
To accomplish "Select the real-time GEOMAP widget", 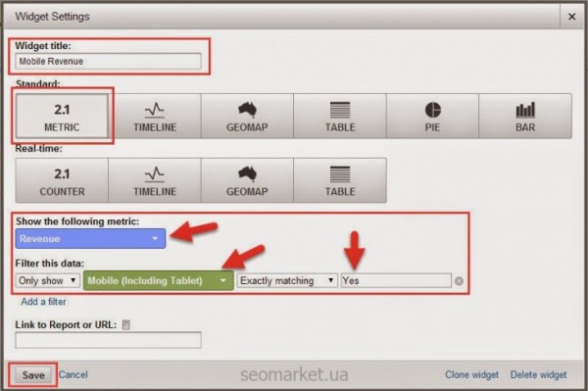I will 247,180.
